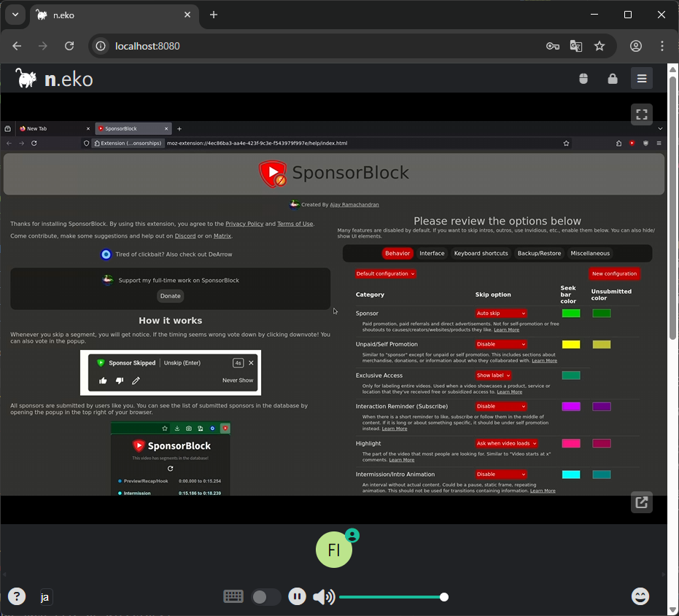Open the n.eko hamburger menu
The height and width of the screenshot is (616, 679).
click(x=641, y=78)
